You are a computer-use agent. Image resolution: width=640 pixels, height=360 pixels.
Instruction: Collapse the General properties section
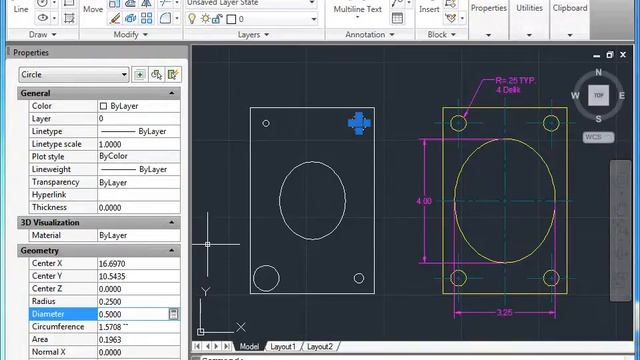pyautogui.click(x=172, y=93)
